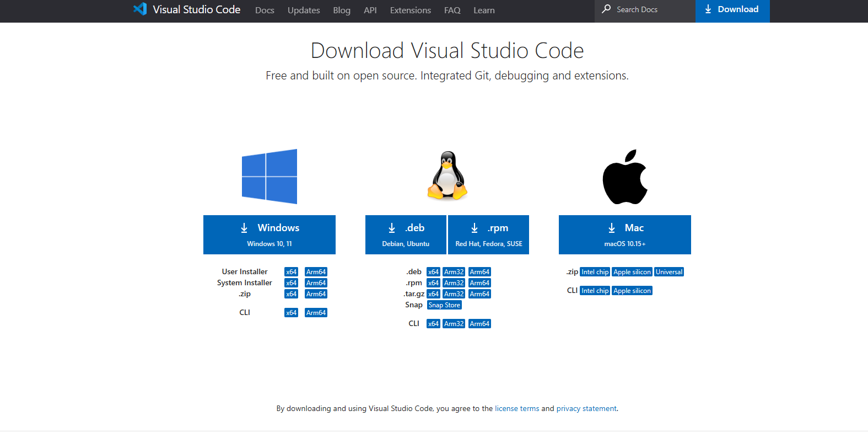
Task: Download Mac CLI Intel chip
Action: (595, 291)
